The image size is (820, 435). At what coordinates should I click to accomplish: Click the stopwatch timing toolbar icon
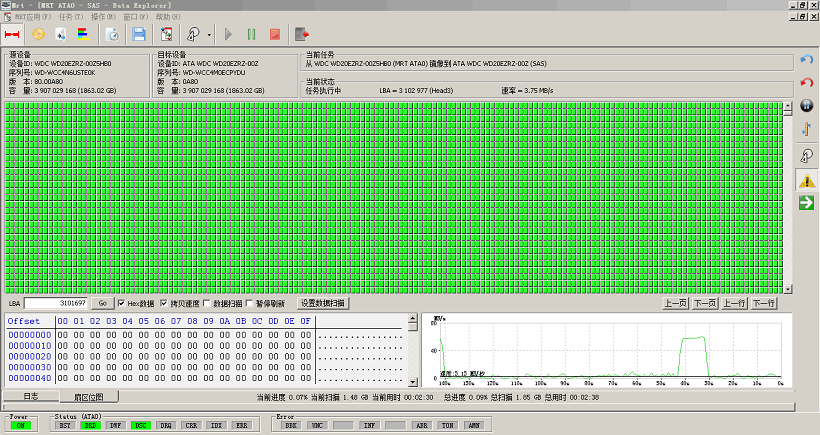(x=112, y=35)
